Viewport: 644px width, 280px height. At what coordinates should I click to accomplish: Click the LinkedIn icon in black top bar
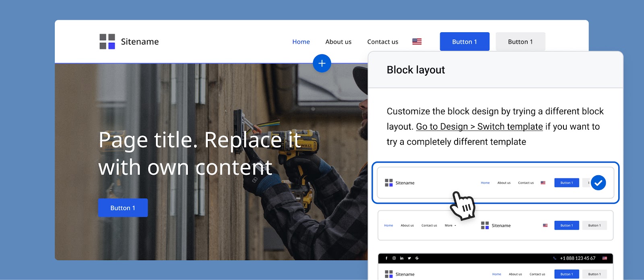402,258
